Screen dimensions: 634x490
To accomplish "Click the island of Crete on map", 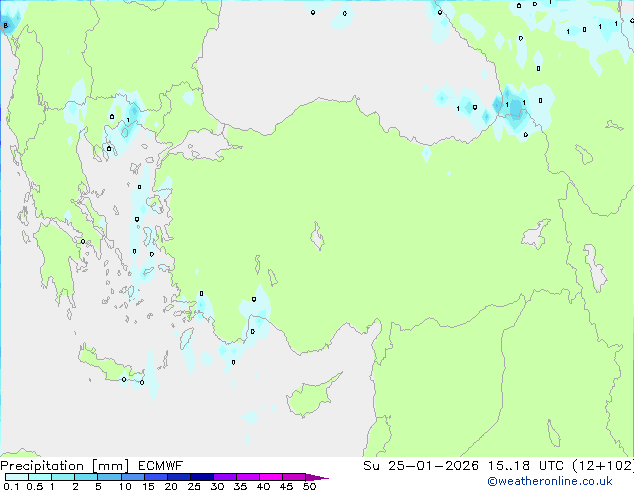I will 112,366.
